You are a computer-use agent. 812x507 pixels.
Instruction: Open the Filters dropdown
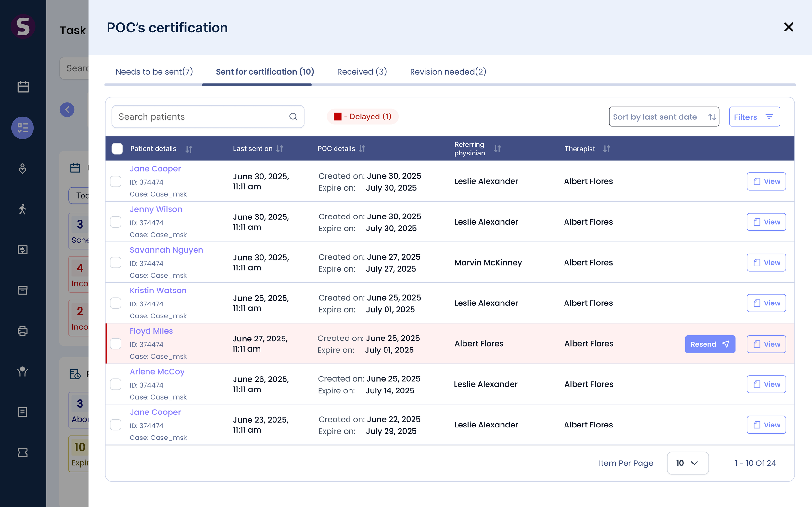pyautogui.click(x=754, y=117)
